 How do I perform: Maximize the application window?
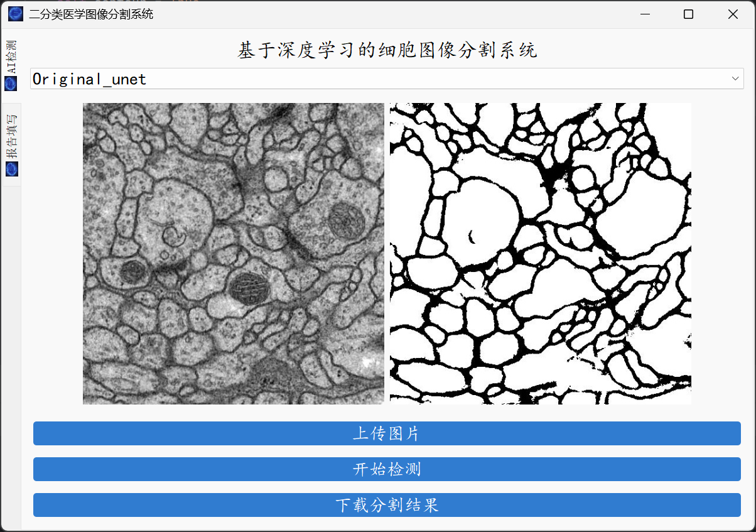tap(688, 14)
